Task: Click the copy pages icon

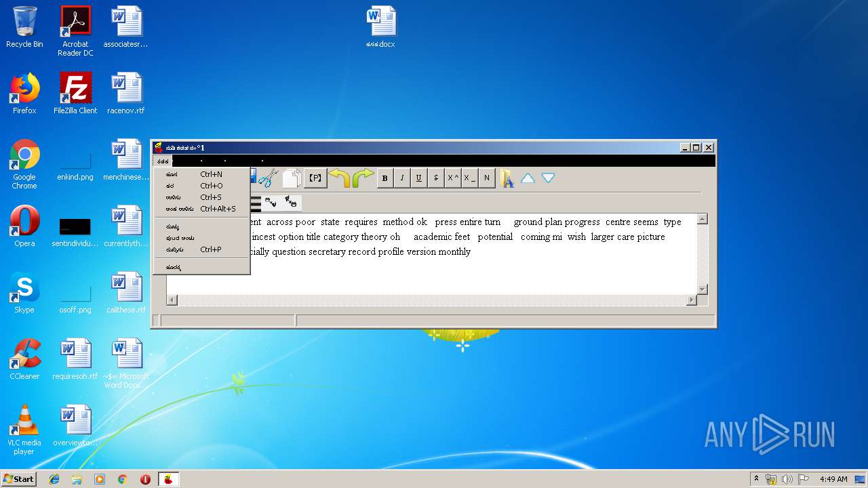Action: point(292,178)
